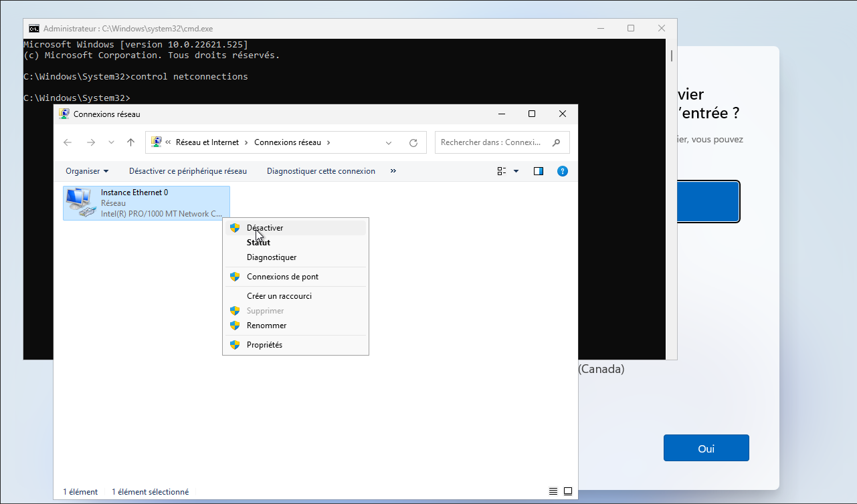Expand the view options dropdown arrow
The width and height of the screenshot is (857, 504).
[514, 170]
